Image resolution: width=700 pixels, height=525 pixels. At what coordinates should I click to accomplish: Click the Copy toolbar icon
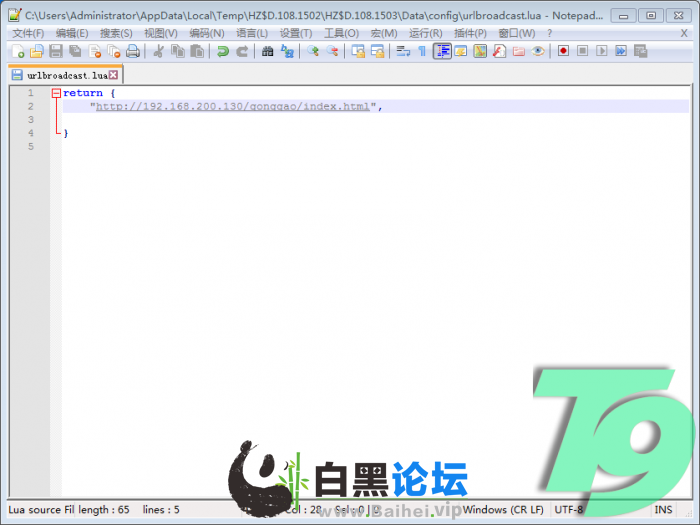point(178,51)
